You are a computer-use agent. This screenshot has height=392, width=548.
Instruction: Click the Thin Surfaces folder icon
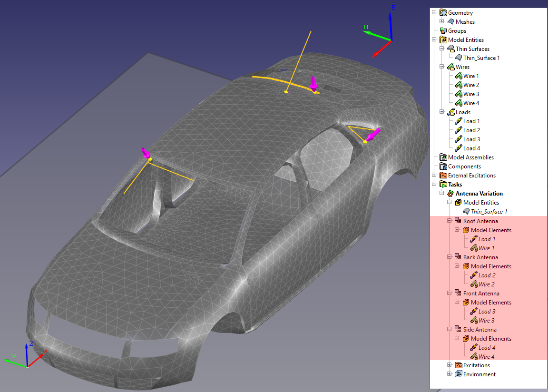tap(451, 49)
